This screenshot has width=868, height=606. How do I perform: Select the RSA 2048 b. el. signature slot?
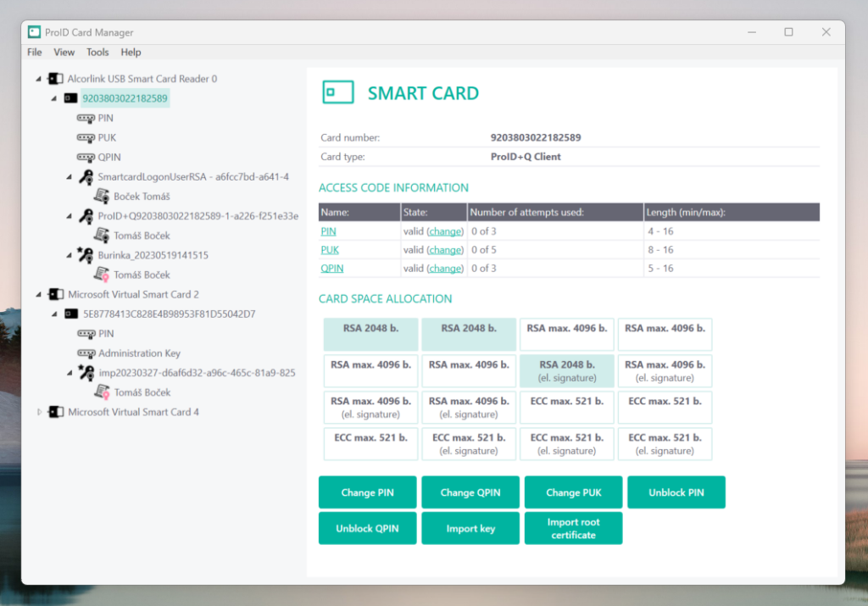[x=567, y=371]
